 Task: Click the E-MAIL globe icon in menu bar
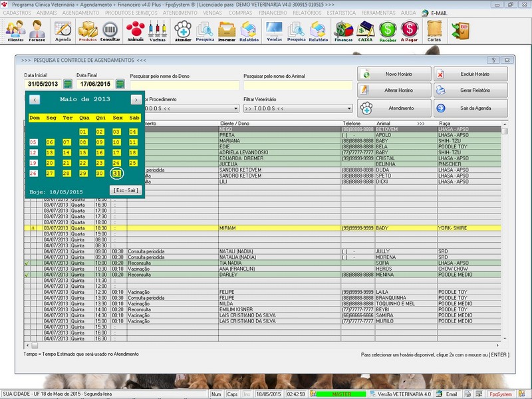tap(425, 13)
